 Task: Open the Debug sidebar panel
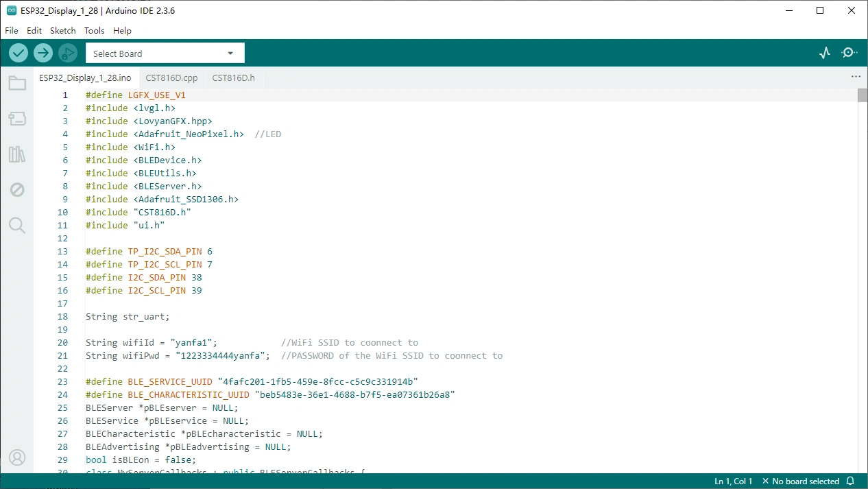tap(16, 190)
